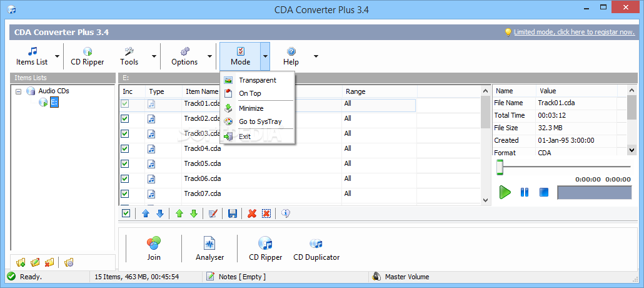Open the CD Duplicator tool
644x288 pixels.
[316, 249]
